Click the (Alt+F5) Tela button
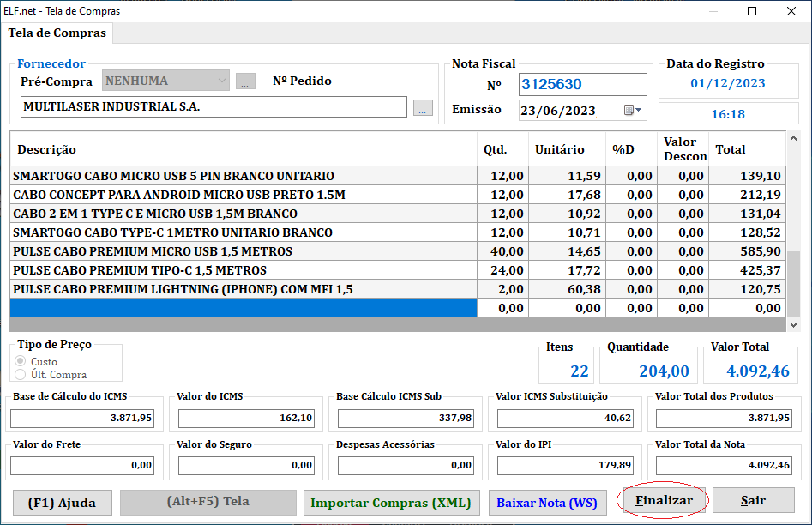The width and height of the screenshot is (812, 525). tap(208, 502)
